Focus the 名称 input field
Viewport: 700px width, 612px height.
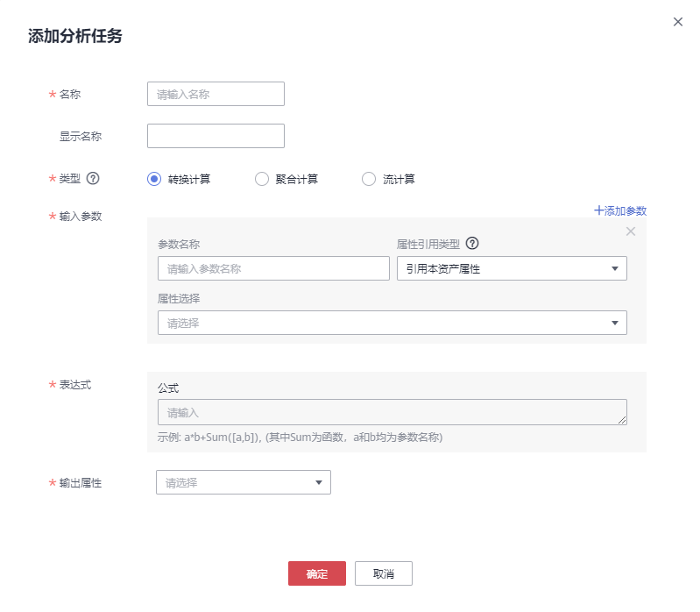click(x=216, y=94)
